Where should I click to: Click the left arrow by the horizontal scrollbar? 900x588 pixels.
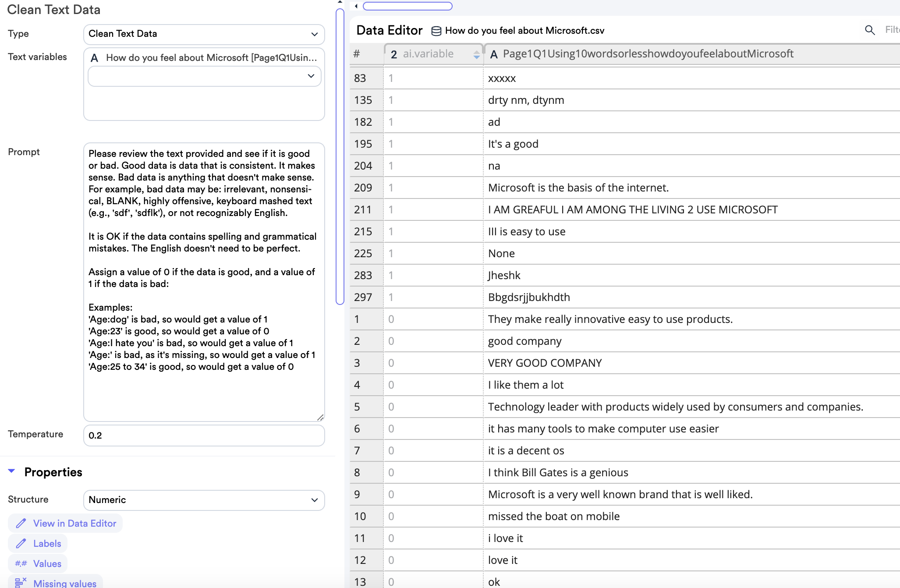coord(356,6)
